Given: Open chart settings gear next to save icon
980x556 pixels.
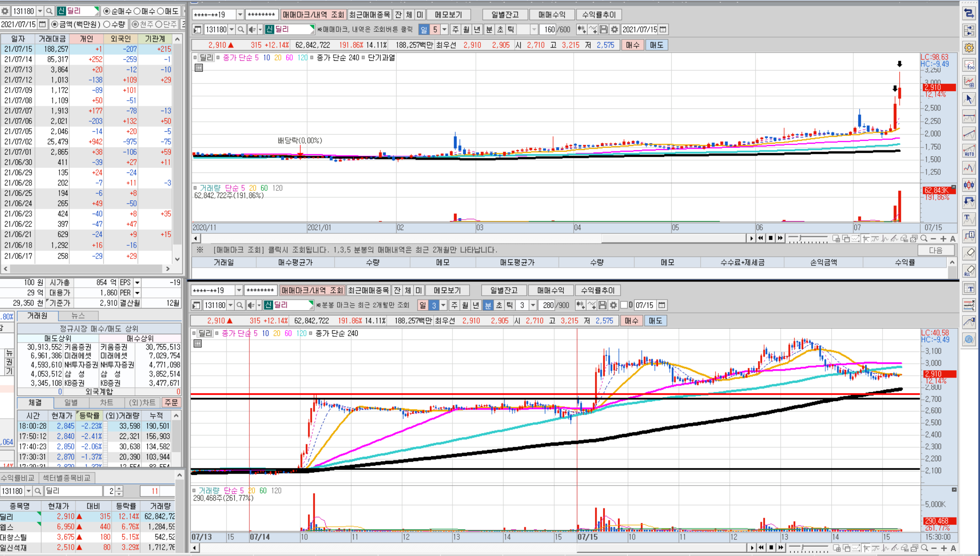Looking at the screenshot, I should 614,30.
